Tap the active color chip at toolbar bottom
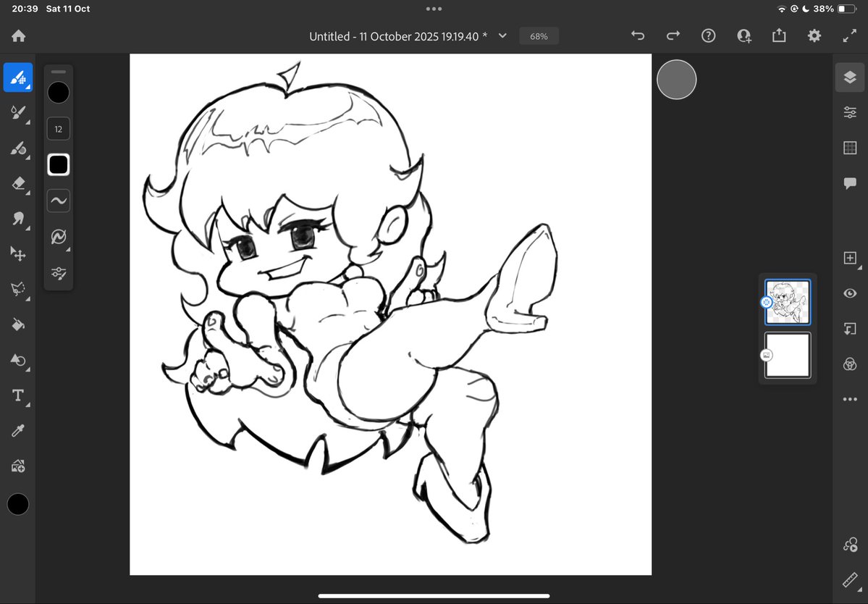Image resolution: width=868 pixels, height=604 pixels. coord(18,504)
